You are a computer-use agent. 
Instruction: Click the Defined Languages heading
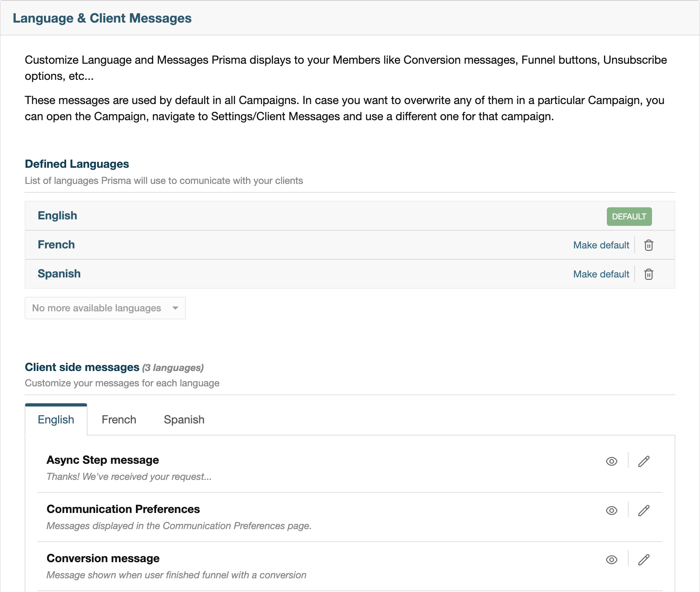point(77,164)
